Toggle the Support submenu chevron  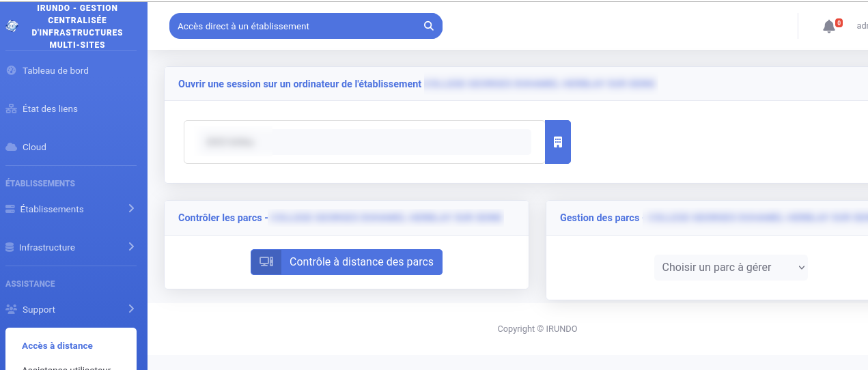(131, 309)
